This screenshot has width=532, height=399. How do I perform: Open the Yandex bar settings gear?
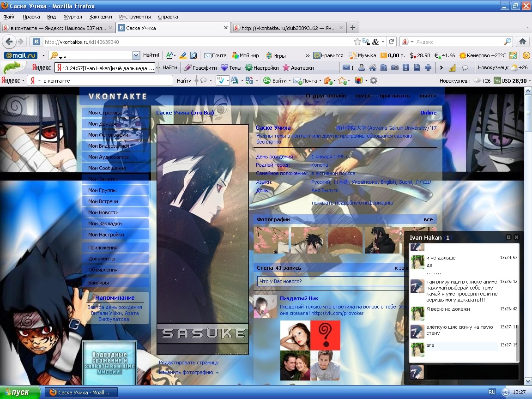(x=374, y=81)
